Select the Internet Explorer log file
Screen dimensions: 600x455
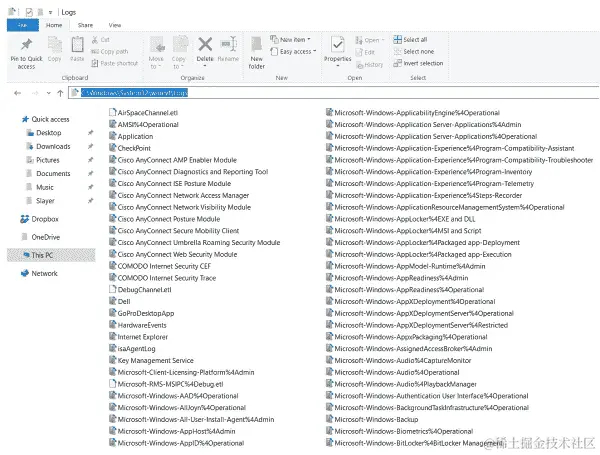tap(139, 337)
